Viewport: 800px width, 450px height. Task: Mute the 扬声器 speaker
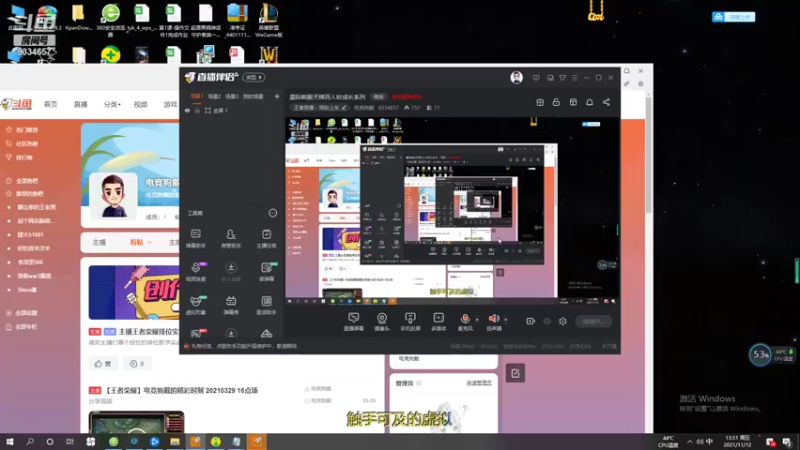[493, 322]
